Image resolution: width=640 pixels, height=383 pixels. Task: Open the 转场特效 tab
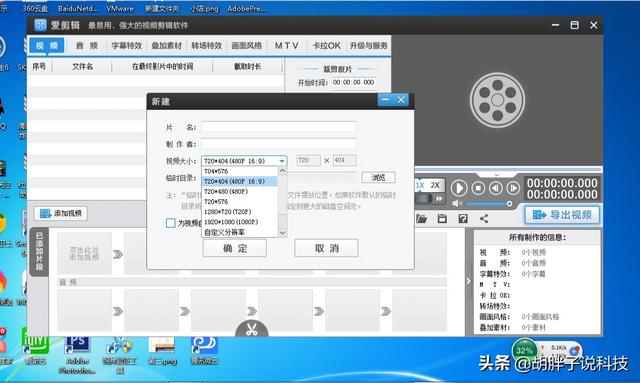pos(207,46)
